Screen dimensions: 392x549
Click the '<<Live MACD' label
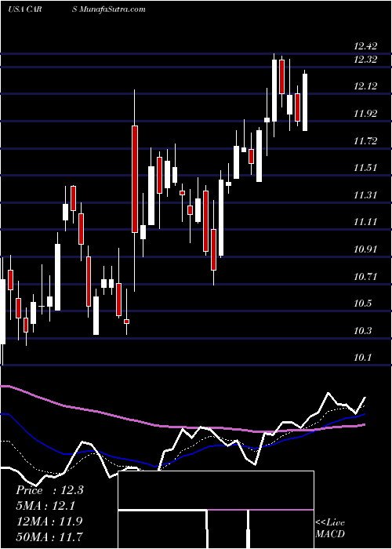330,529
